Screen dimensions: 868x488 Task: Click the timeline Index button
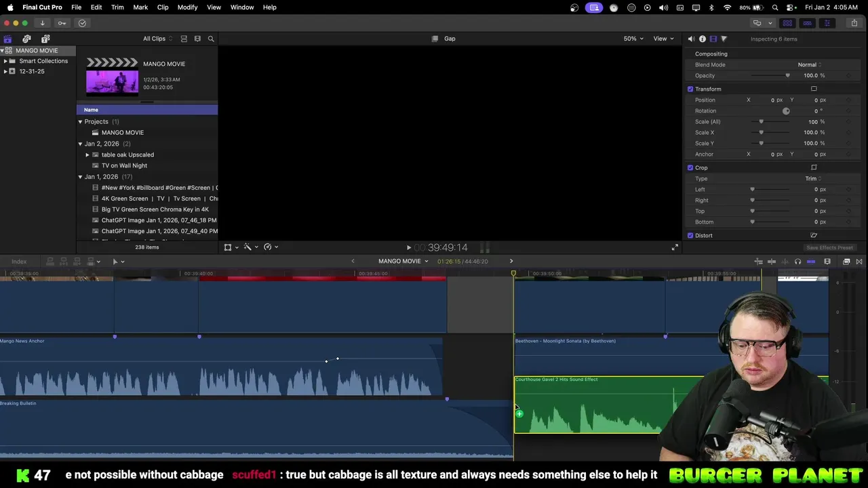click(x=19, y=262)
